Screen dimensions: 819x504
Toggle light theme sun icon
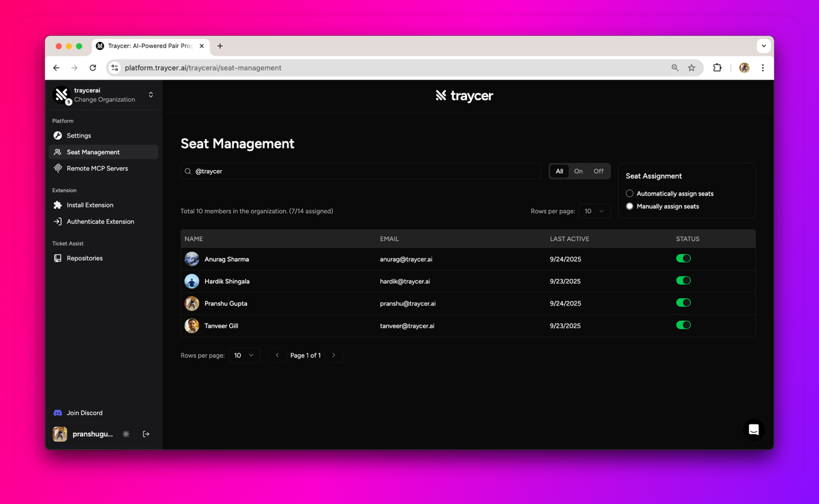[126, 434]
